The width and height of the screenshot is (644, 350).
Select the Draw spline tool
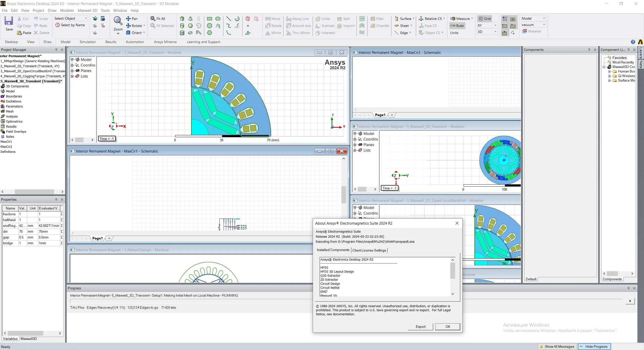tap(228, 26)
